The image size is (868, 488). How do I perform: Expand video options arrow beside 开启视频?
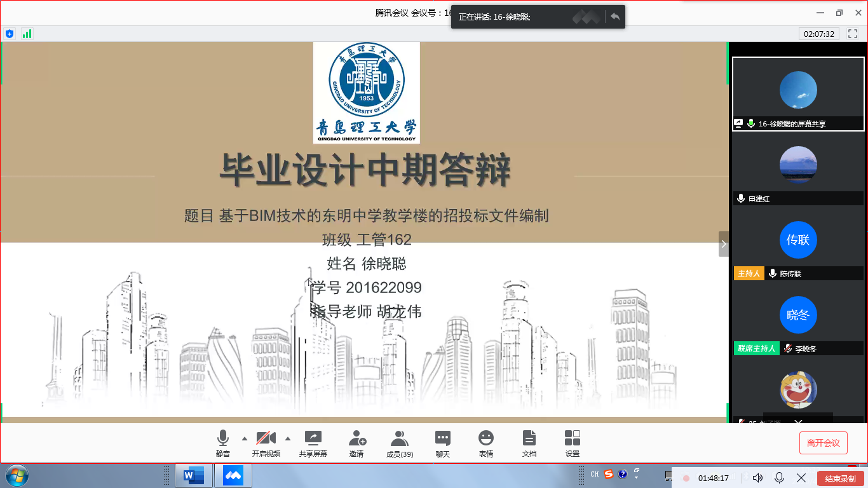[288, 438]
